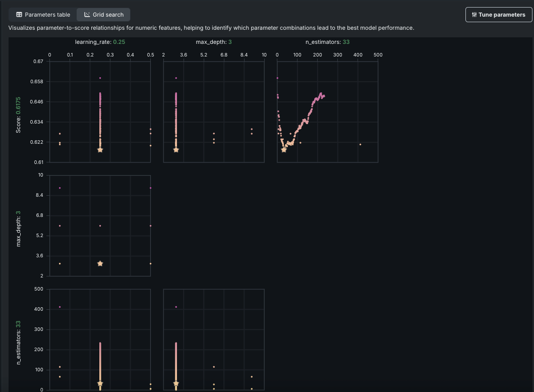Click the max_depth: 3 header above the plots
The image size is (534, 392).
(214, 42)
